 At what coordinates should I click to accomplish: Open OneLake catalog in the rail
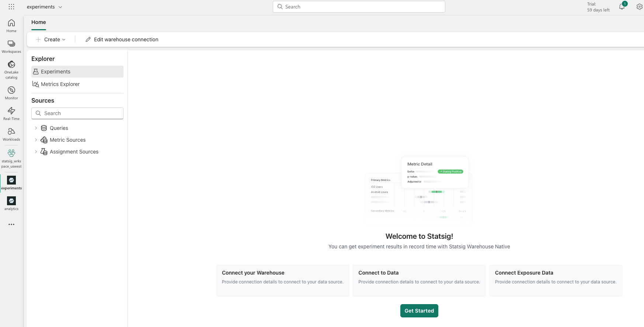point(11,70)
